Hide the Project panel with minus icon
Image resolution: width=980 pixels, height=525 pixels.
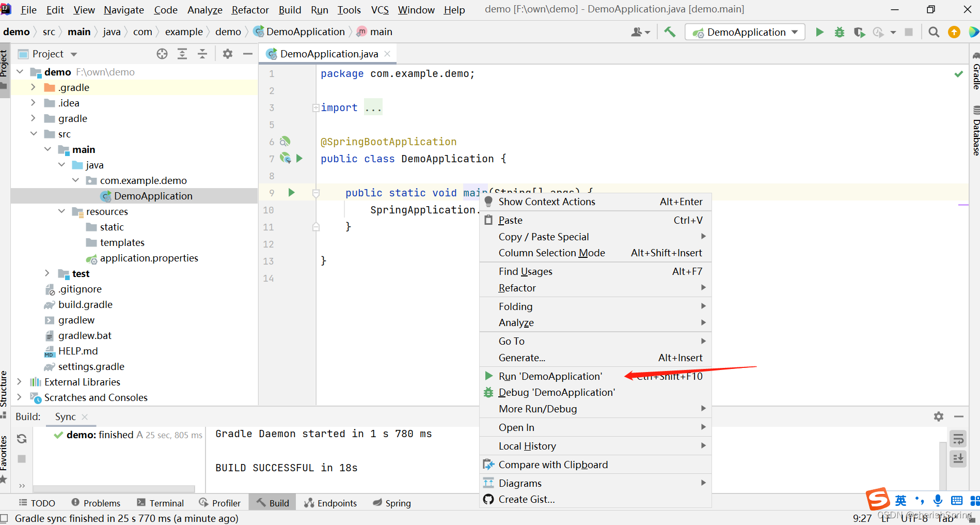tap(248, 54)
